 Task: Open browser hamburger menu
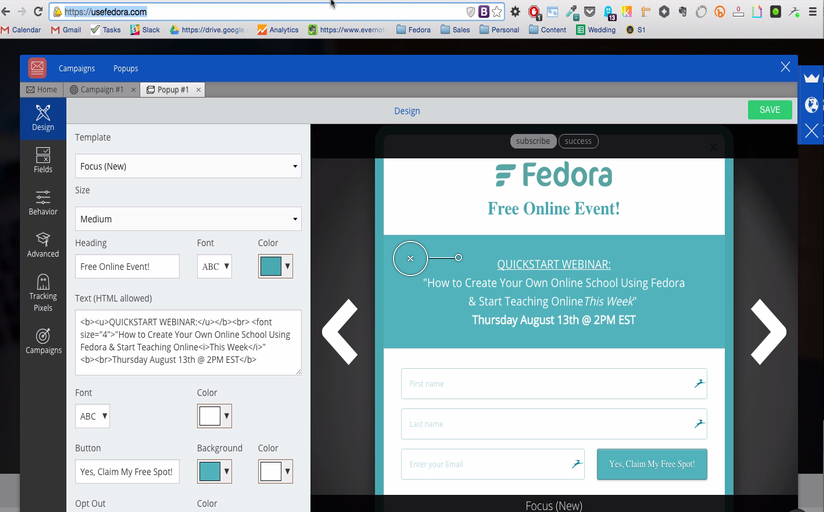pos(812,12)
